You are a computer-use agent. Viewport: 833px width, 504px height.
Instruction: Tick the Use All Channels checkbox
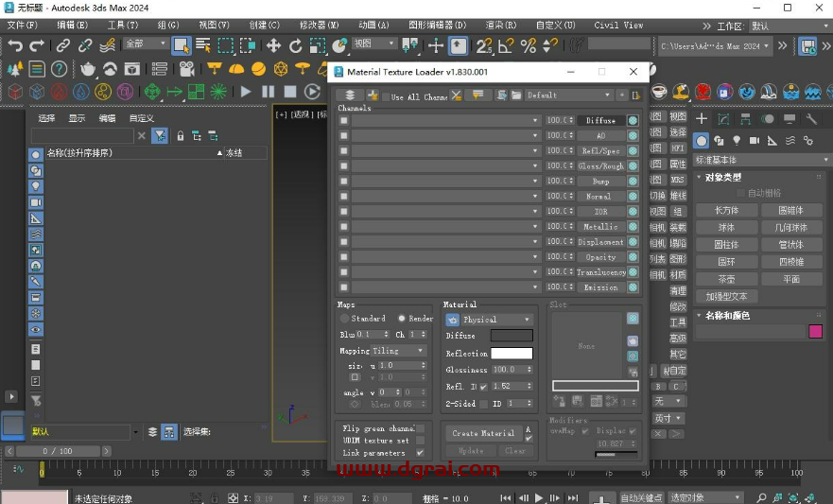coord(386,96)
